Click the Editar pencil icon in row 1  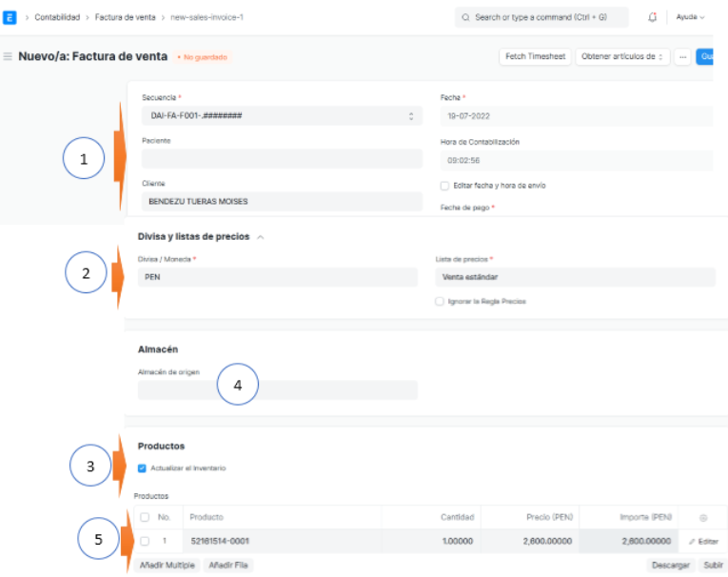(703, 541)
